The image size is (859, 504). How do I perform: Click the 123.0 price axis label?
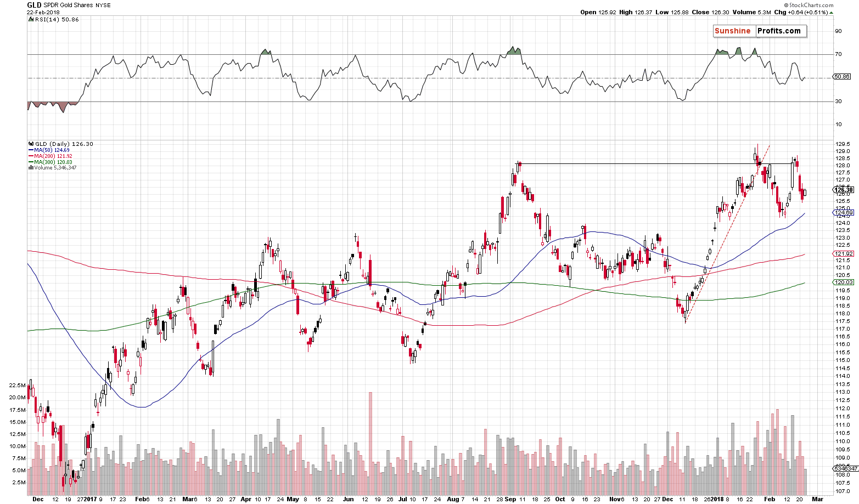843,238
